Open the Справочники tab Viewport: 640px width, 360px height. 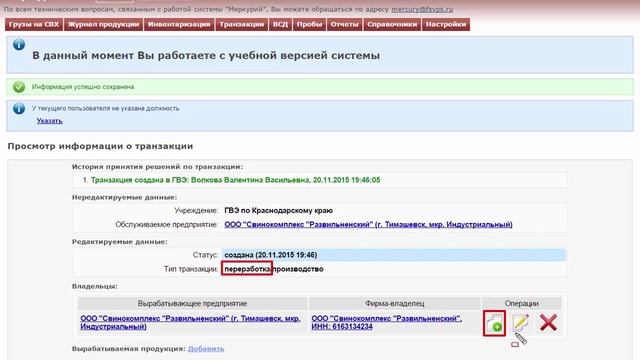[x=392, y=24]
